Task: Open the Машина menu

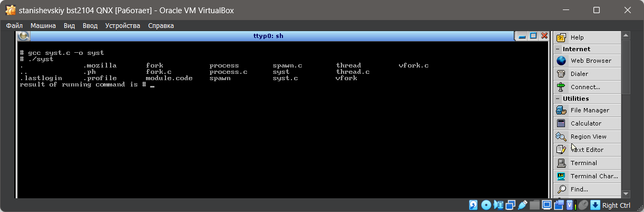Action: click(43, 25)
